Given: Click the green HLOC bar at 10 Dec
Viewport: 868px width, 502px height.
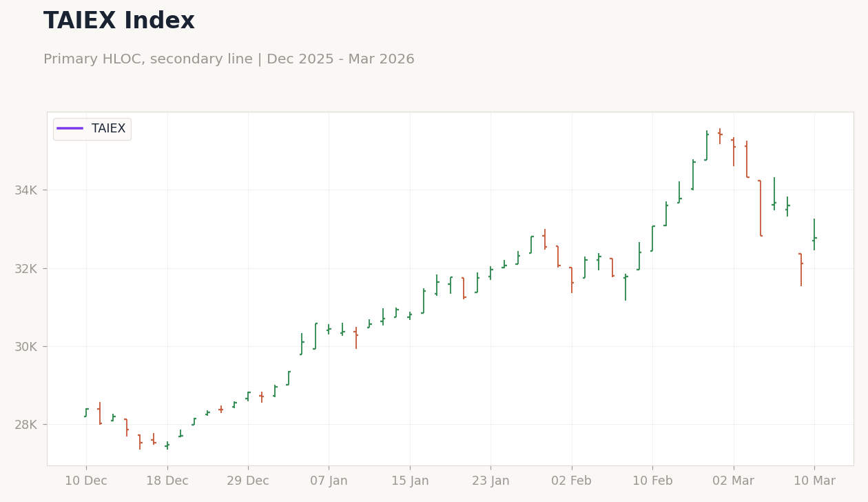Looking at the screenshot, I should point(86,412).
